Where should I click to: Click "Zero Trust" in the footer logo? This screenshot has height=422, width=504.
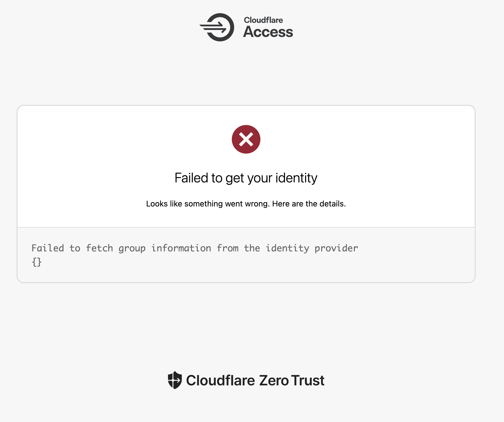pos(292,380)
